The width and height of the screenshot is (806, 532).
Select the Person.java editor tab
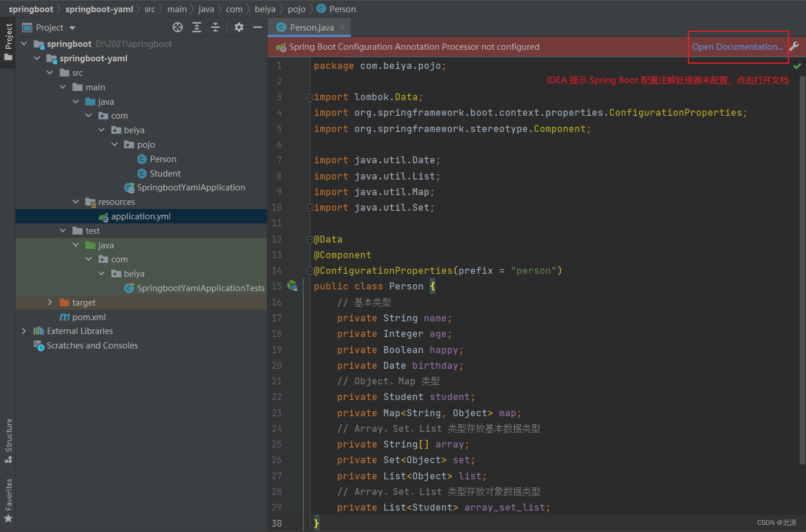coord(309,27)
